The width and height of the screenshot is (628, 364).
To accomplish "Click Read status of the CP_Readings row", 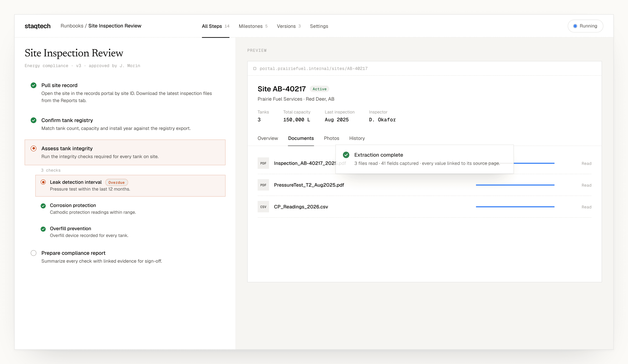I will click(586, 207).
